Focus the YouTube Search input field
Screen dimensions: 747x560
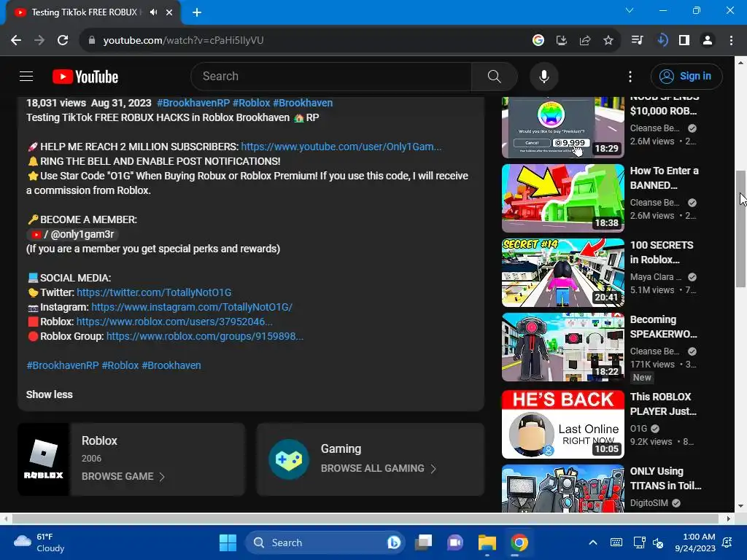click(332, 76)
